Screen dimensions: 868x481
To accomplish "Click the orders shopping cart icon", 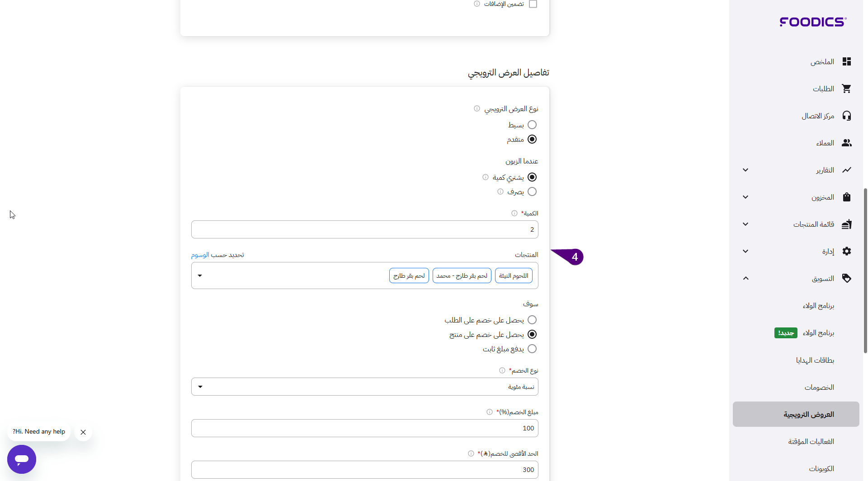I will click(x=846, y=89).
